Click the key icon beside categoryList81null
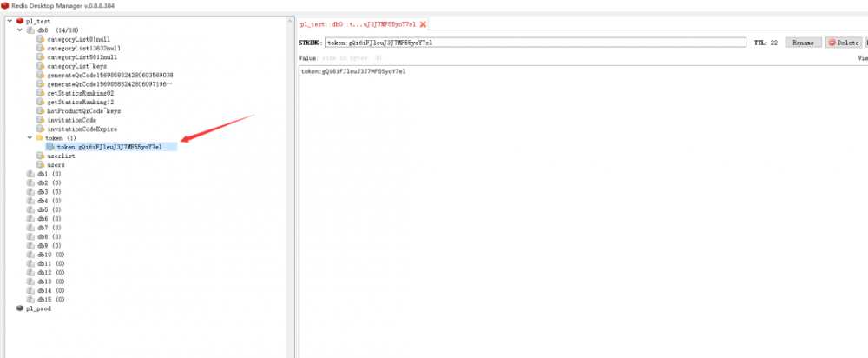 40,39
